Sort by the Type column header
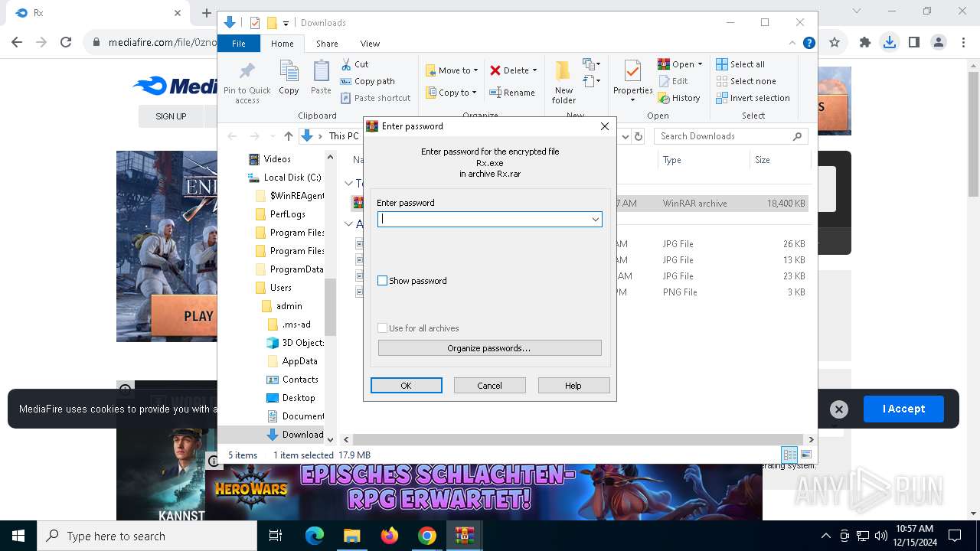The height and width of the screenshot is (551, 980). tap(703, 160)
